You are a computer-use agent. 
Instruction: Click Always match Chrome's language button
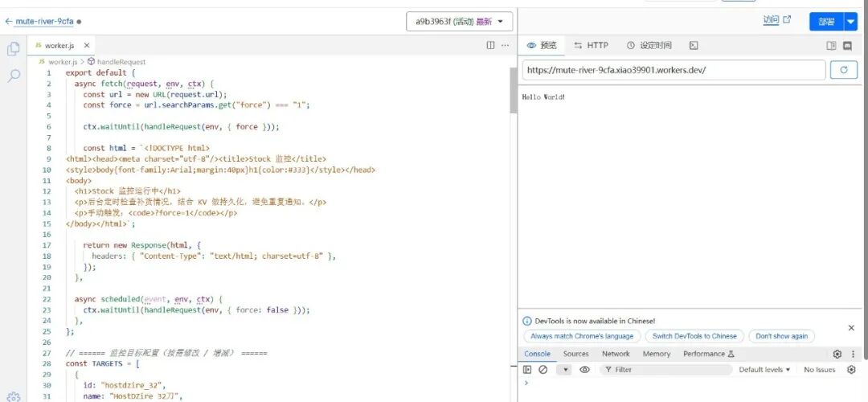(582, 336)
